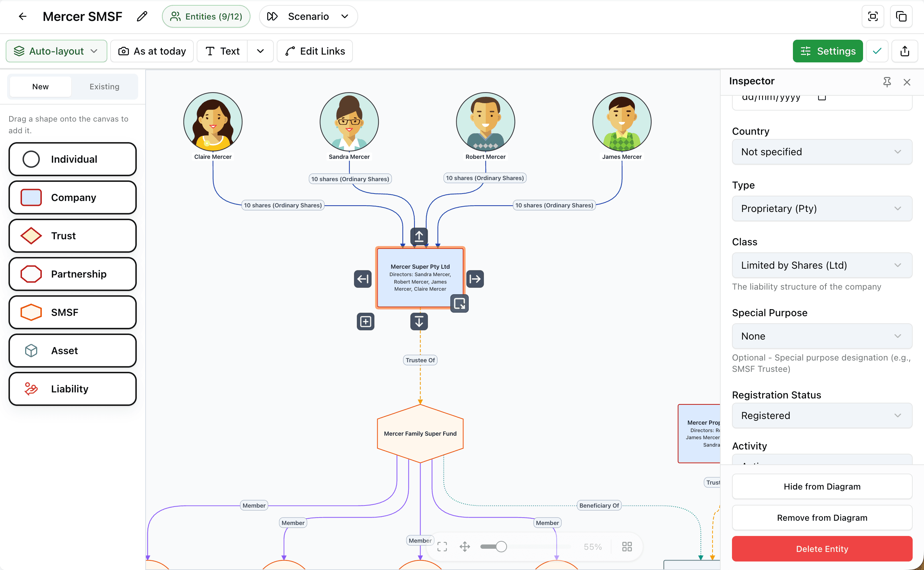This screenshot has height=570, width=924.
Task: Click the Entities (9/12) button
Action: 206,17
